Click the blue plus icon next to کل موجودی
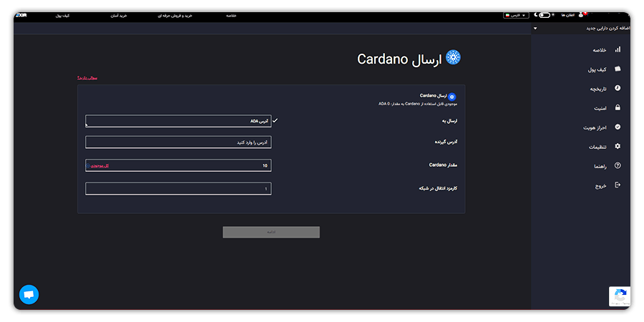The width and height of the screenshot is (644, 322). (88, 165)
